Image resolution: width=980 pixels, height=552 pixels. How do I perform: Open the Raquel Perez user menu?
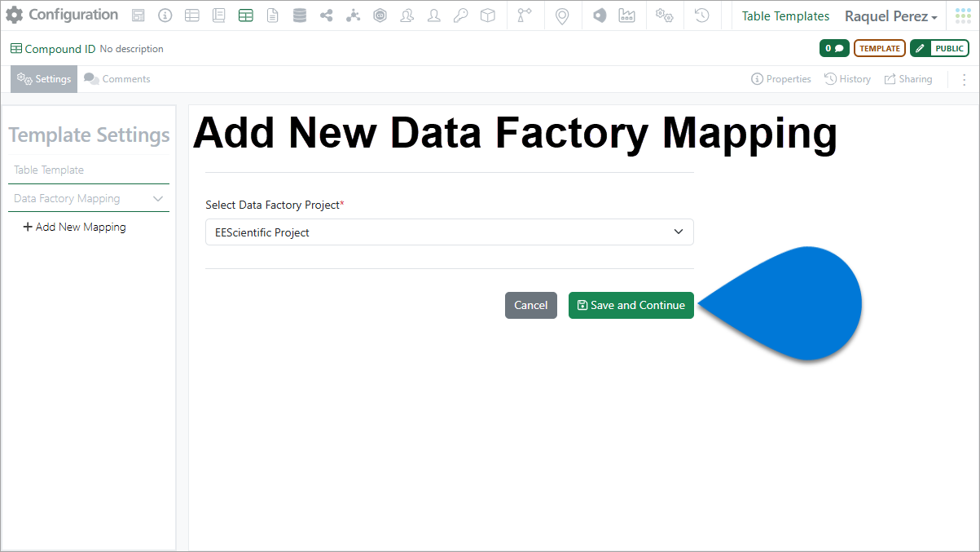tap(891, 16)
